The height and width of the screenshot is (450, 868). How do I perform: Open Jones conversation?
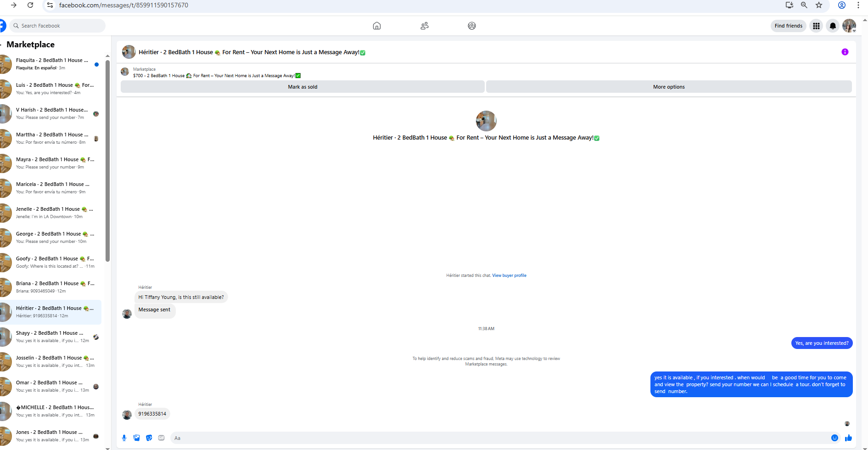pyautogui.click(x=50, y=436)
